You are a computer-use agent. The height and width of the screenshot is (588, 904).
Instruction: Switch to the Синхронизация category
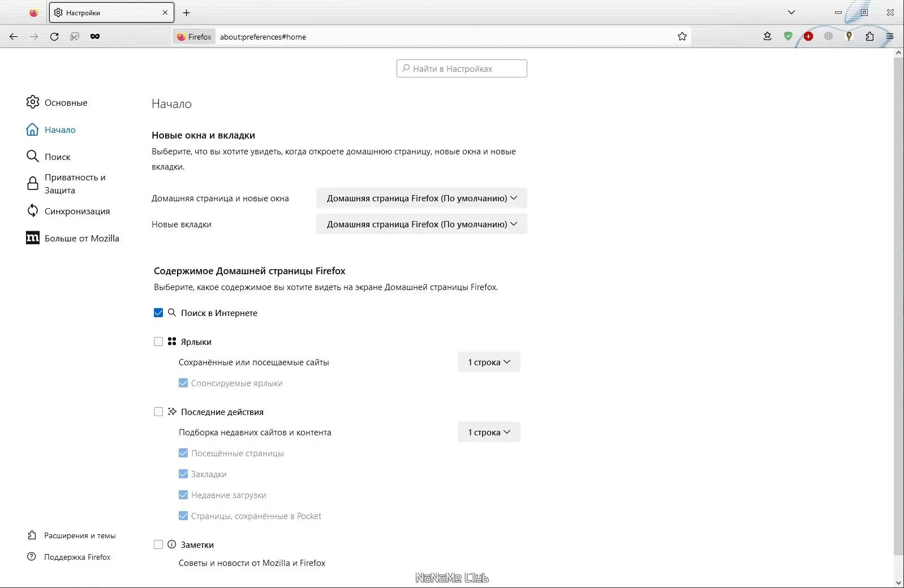(x=68, y=211)
